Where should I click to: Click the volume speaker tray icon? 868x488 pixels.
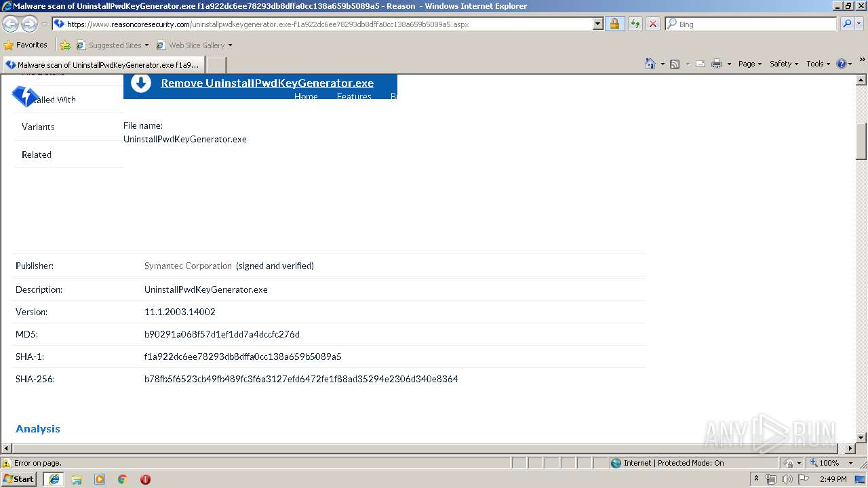pos(787,479)
